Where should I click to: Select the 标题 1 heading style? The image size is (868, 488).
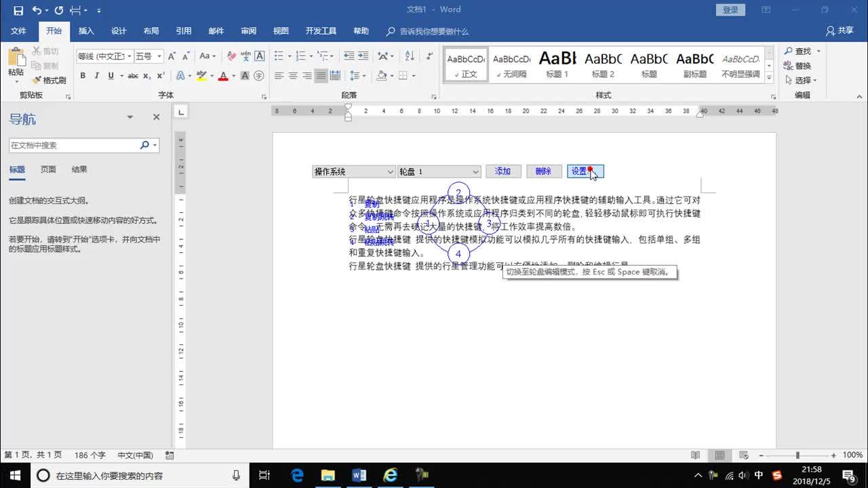[557, 64]
